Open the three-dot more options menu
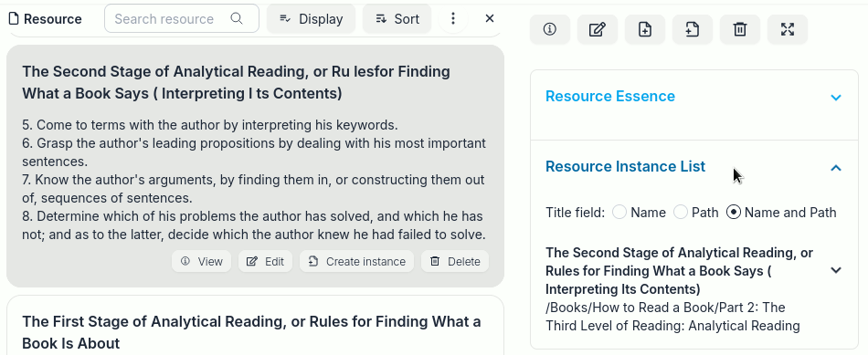This screenshot has height=355, width=868. click(x=453, y=19)
